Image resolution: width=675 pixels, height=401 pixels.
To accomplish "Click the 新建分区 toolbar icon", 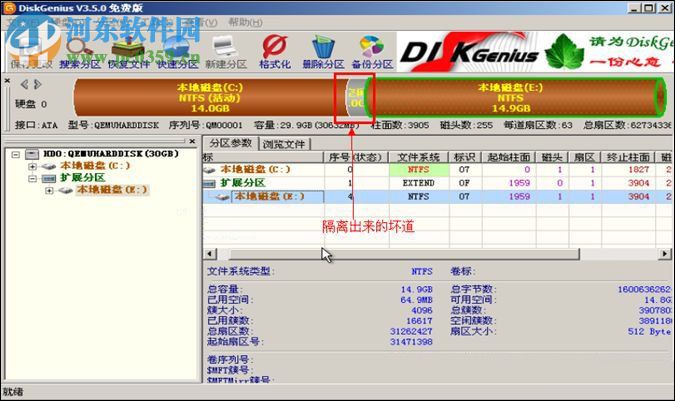I will (225, 46).
